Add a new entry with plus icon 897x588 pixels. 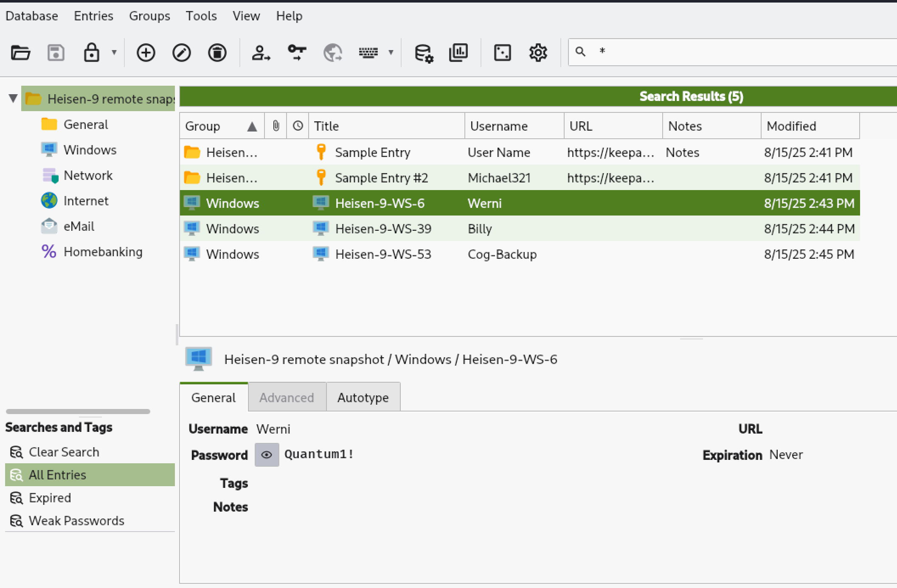point(146,53)
